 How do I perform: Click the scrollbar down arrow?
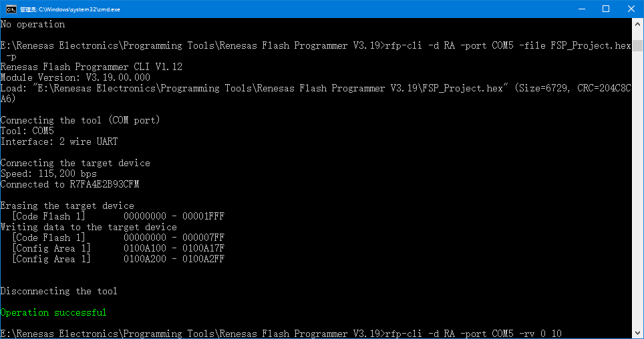click(x=638, y=334)
